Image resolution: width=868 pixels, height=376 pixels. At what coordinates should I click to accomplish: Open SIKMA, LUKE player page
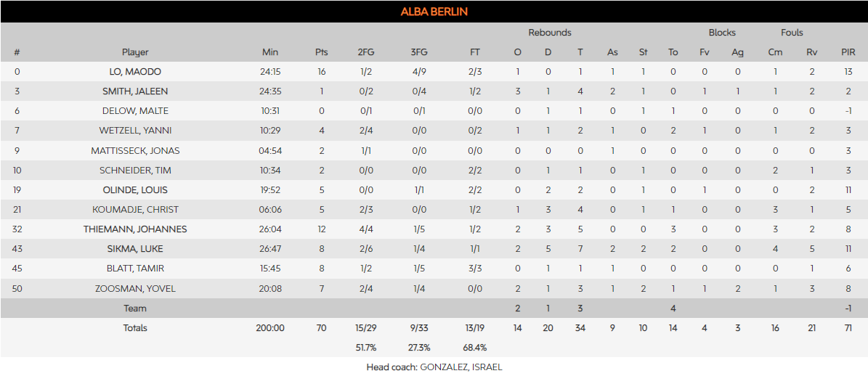135,249
